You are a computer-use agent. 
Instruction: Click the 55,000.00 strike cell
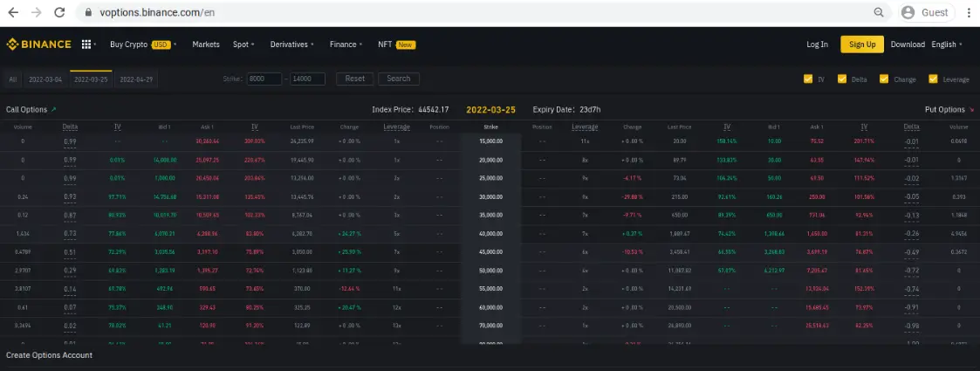tap(490, 289)
